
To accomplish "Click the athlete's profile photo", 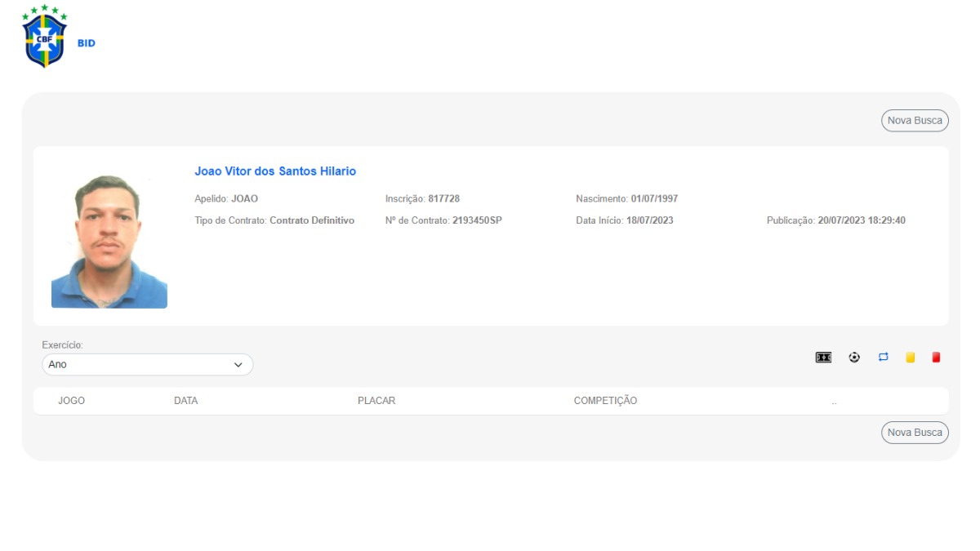I will [x=109, y=241].
